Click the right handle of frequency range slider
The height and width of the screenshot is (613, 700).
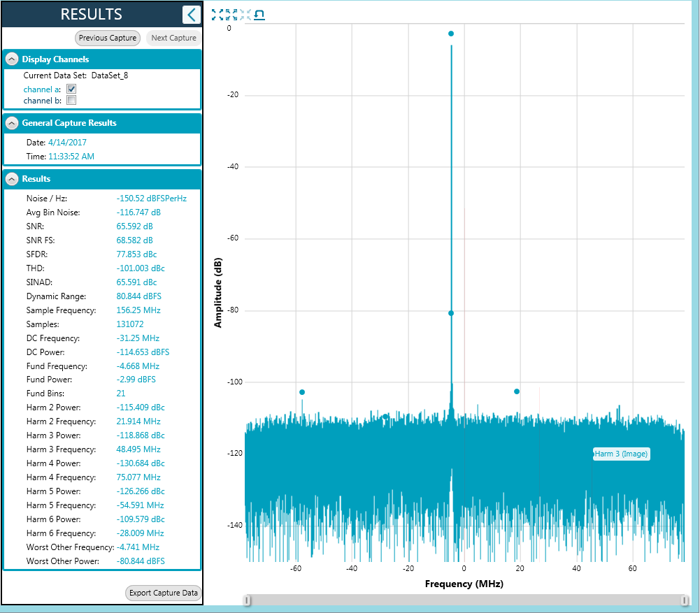(x=685, y=600)
